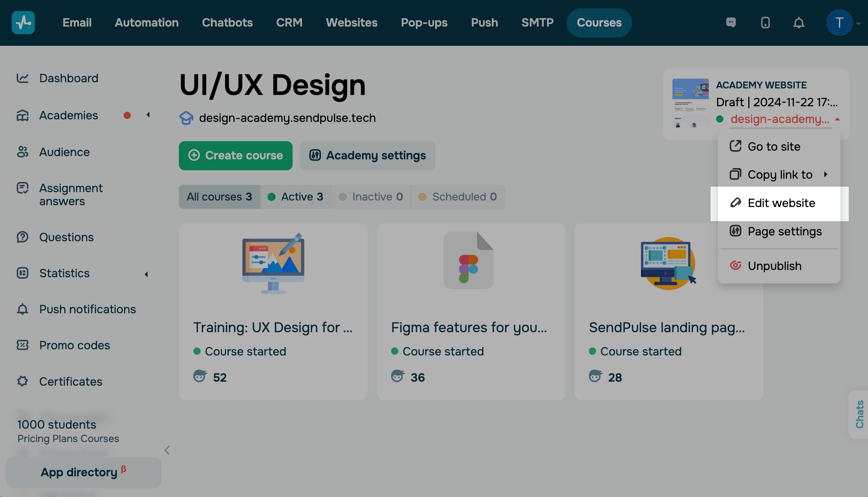Viewport: 868px width, 497px height.
Task: Click student icon beside 52 count
Action: tap(200, 376)
